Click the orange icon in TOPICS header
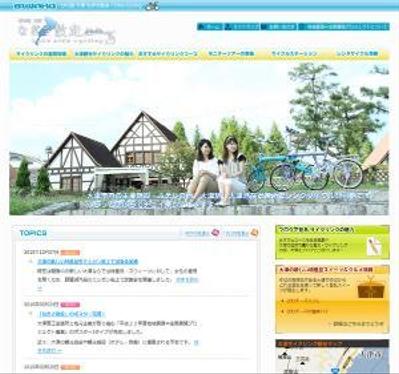 point(254,233)
